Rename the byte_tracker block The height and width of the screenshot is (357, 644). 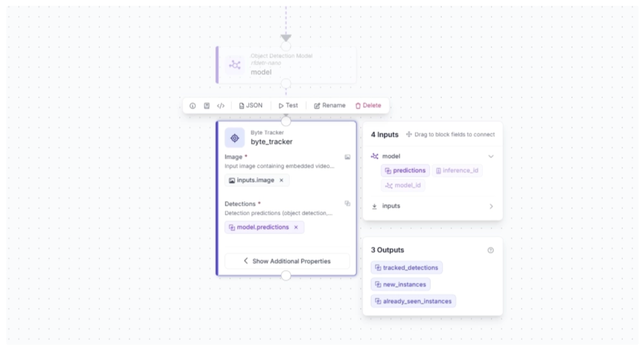pyautogui.click(x=330, y=106)
